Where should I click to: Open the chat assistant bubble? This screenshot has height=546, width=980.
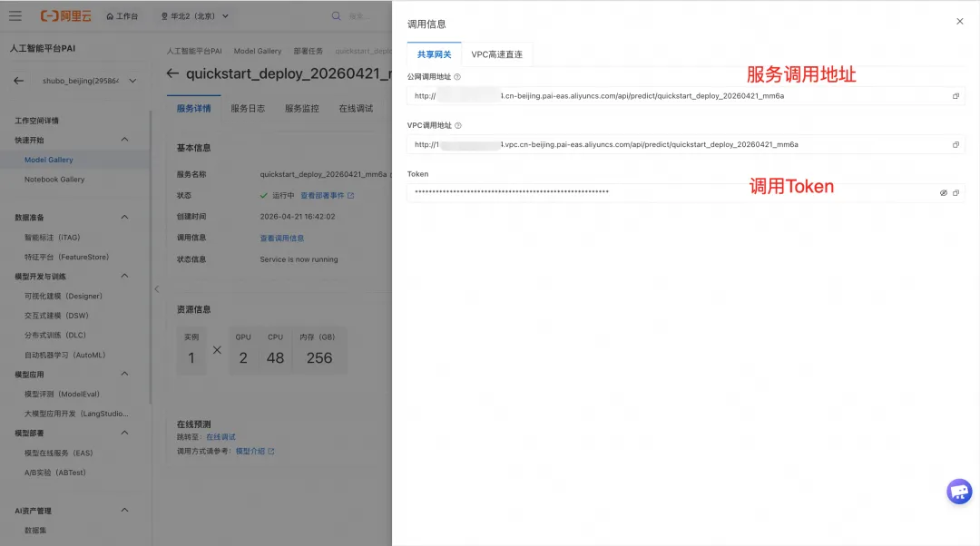pos(959,492)
